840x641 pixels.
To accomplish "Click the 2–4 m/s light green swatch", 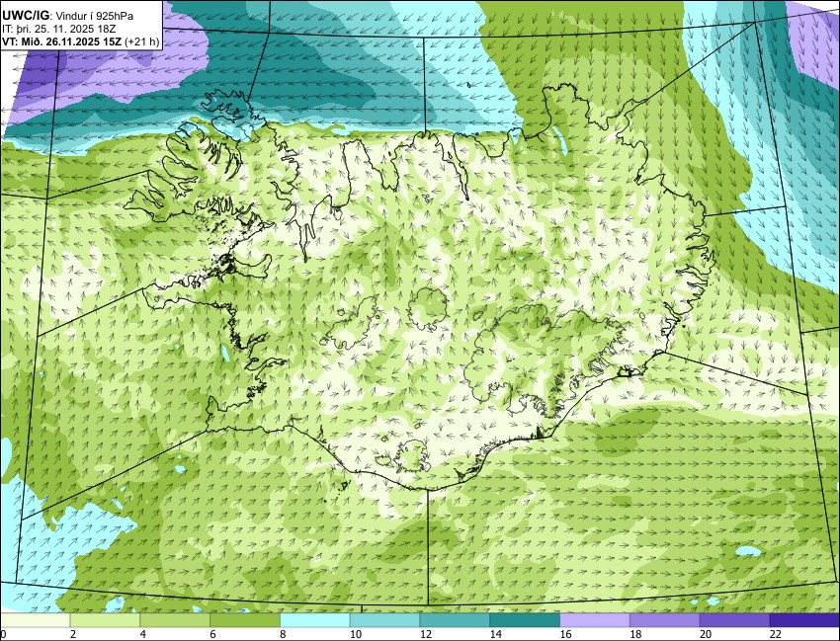I will pyautogui.click(x=105, y=620).
